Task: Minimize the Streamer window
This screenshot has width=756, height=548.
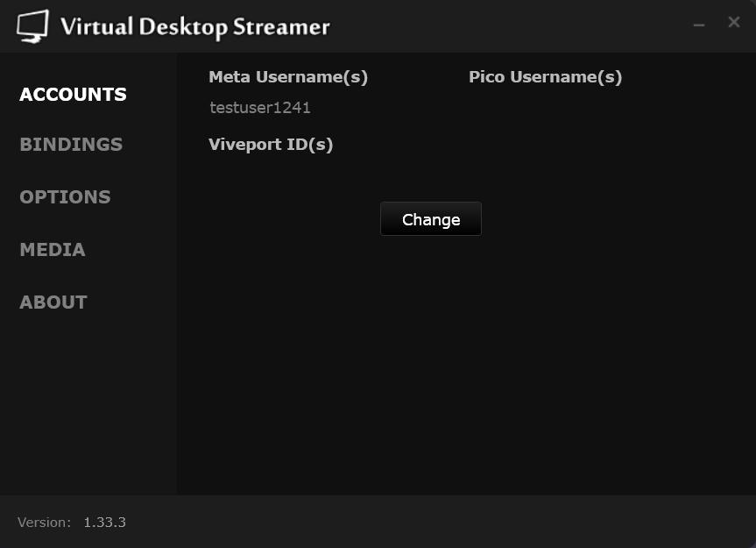Action: pos(698,25)
